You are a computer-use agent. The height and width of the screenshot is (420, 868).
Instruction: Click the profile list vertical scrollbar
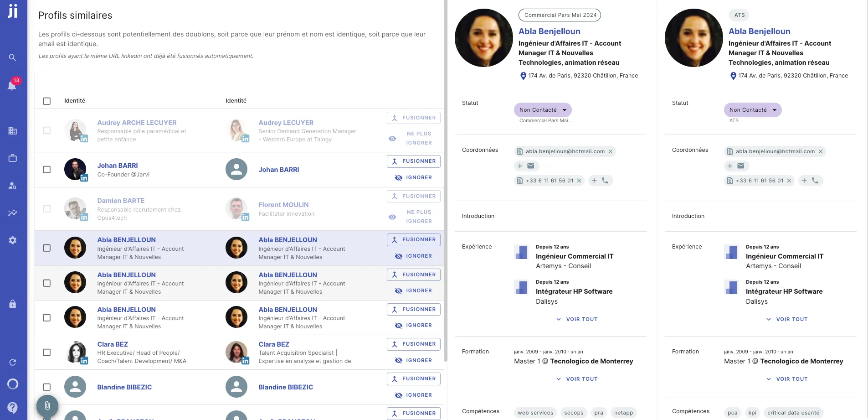[x=445, y=182]
